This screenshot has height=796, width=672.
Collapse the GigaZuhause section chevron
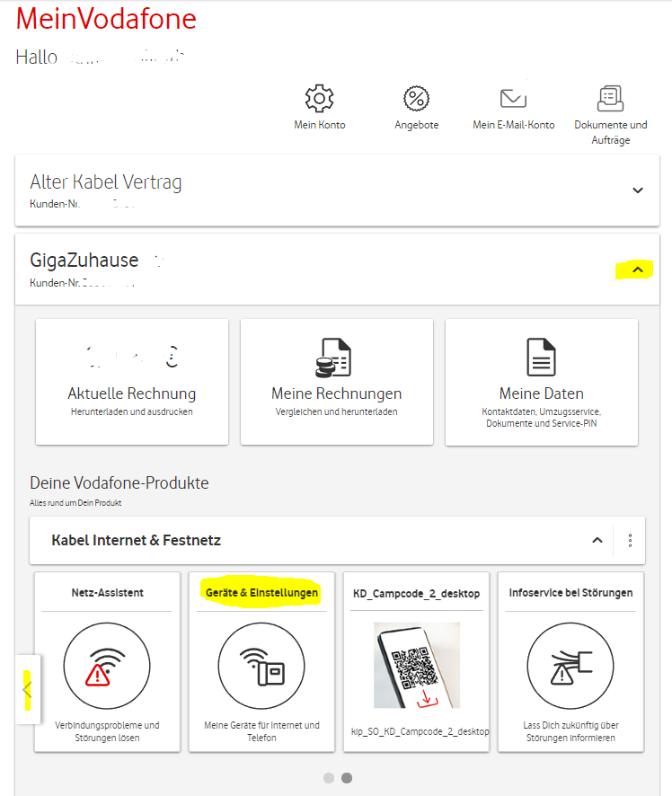pos(638,270)
